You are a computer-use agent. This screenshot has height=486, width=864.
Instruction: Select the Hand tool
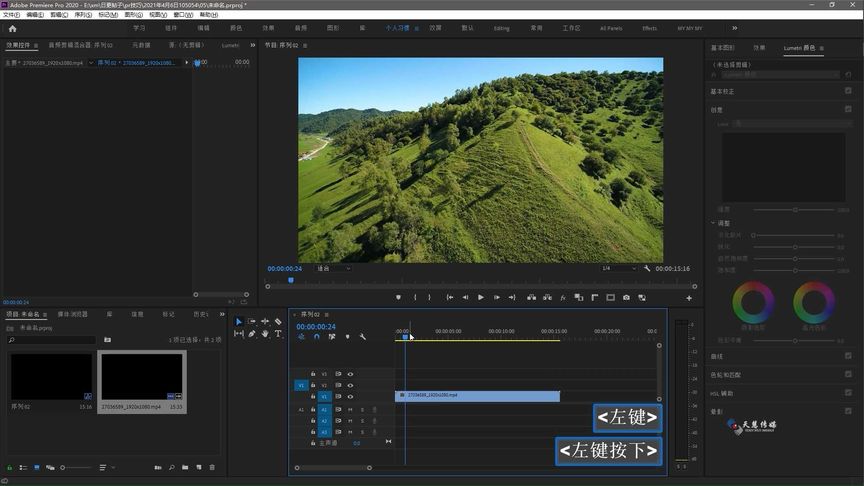264,334
